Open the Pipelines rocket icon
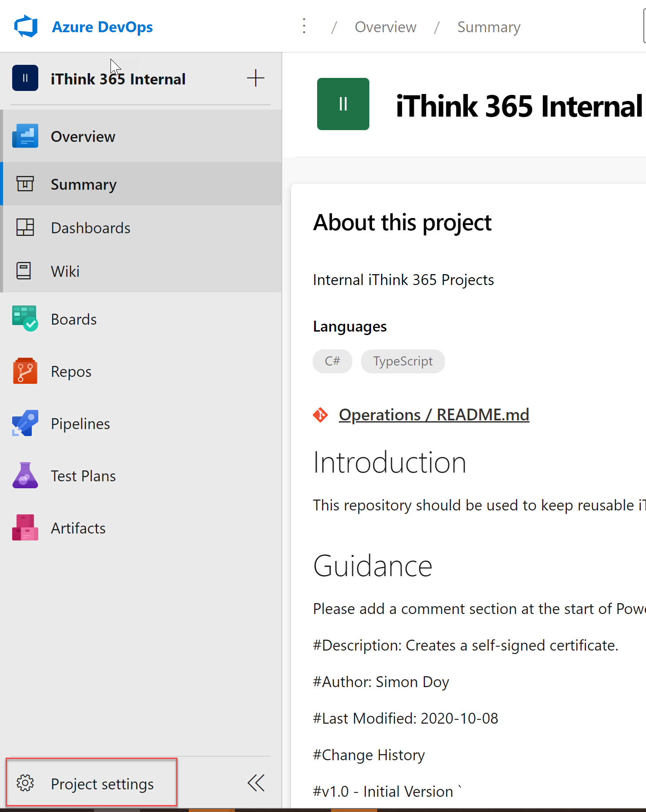The width and height of the screenshot is (646, 812). (25, 423)
